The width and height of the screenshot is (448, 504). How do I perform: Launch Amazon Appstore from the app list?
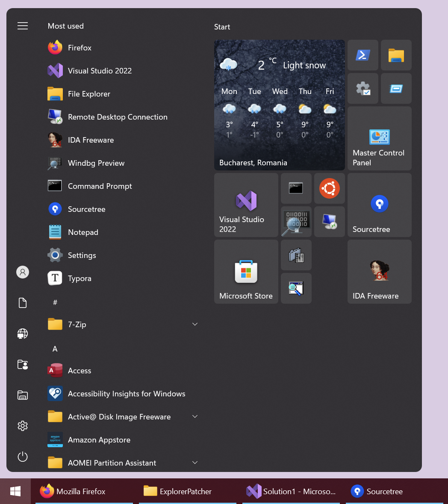tap(123, 440)
